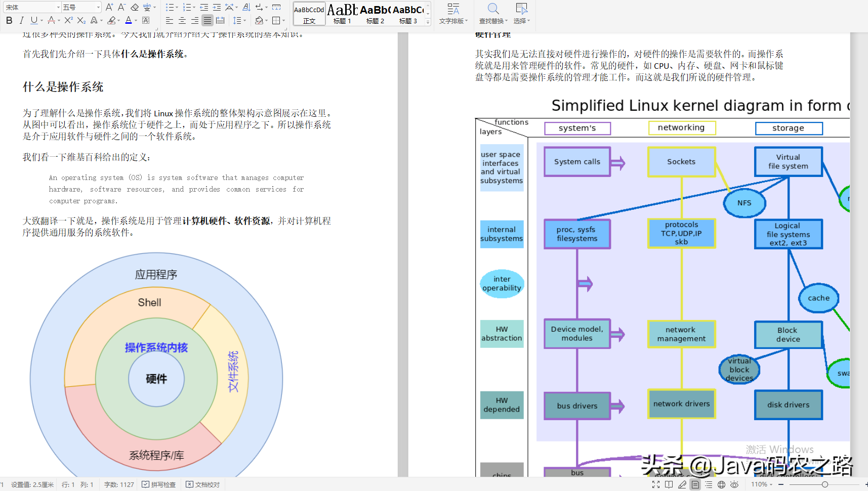
Task: Open bullet list style dropdown arrow
Action: pos(177,7)
